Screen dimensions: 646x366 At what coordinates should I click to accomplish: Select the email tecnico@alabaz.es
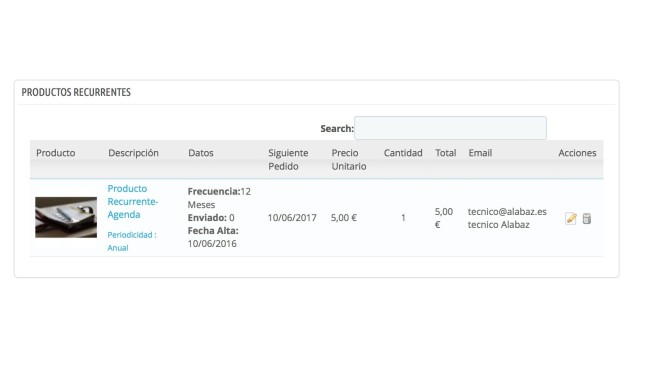[507, 211]
